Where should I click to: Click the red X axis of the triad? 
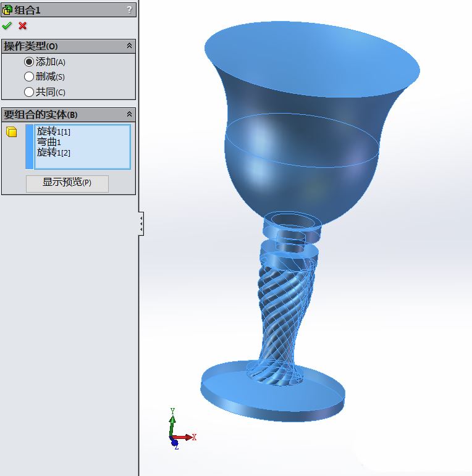pos(187,437)
